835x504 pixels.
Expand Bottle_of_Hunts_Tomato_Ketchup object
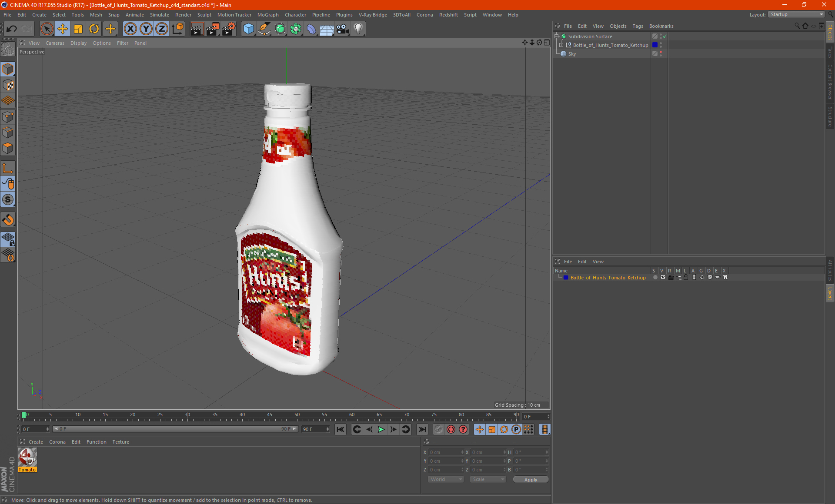[561, 45]
